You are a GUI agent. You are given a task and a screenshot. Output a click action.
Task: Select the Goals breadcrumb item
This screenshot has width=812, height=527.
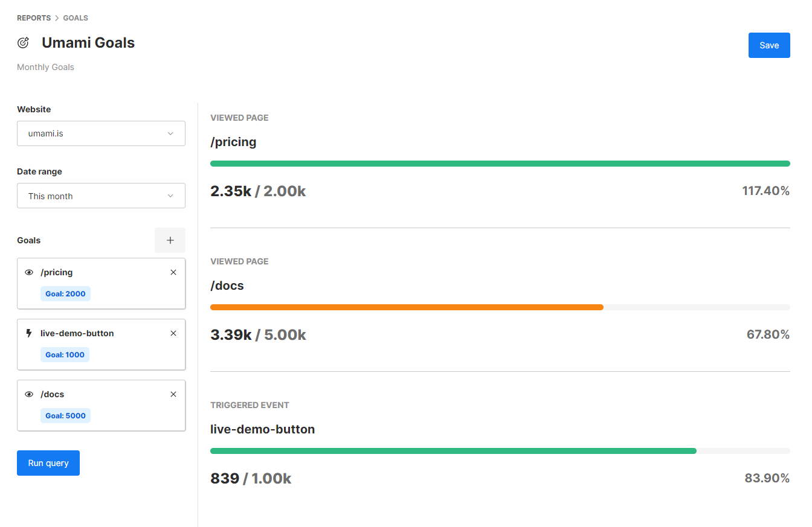(76, 18)
